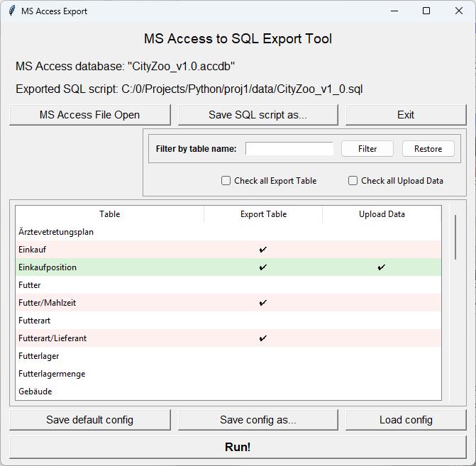
Task: Select the Einkauf table name
Action: [x=32, y=250]
